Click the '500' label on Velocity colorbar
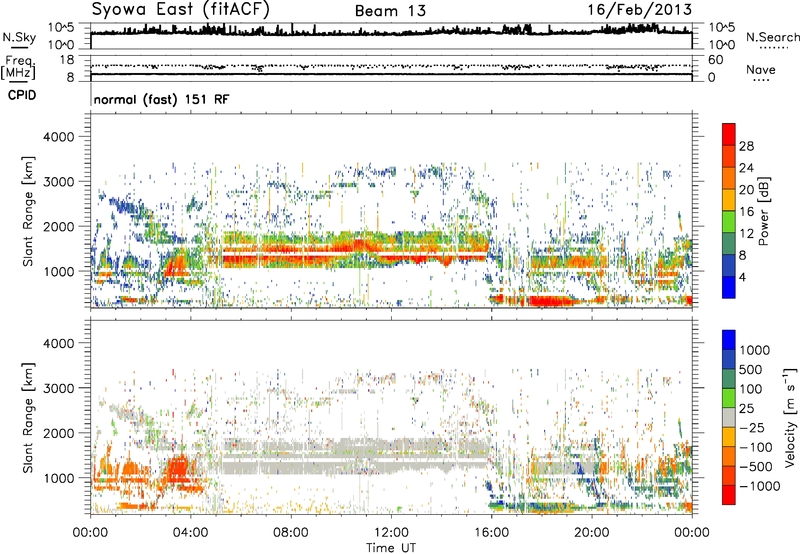800x554 pixels. point(751,370)
